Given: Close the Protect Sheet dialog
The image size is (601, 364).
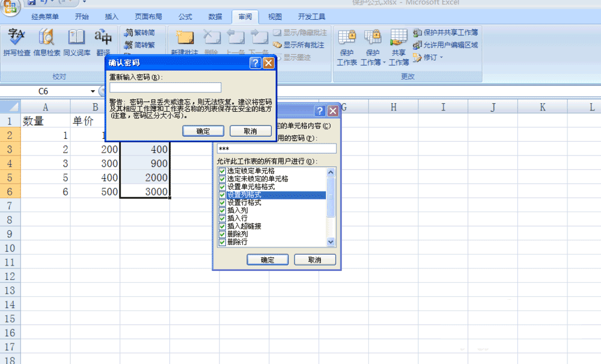Looking at the screenshot, I should pyautogui.click(x=333, y=111).
